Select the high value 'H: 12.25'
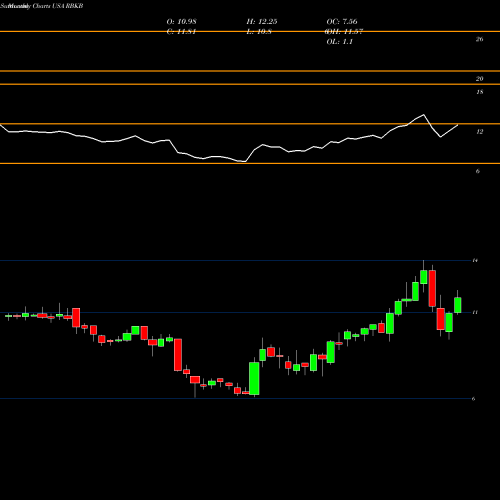This screenshot has width=500, height=500. coord(262,22)
